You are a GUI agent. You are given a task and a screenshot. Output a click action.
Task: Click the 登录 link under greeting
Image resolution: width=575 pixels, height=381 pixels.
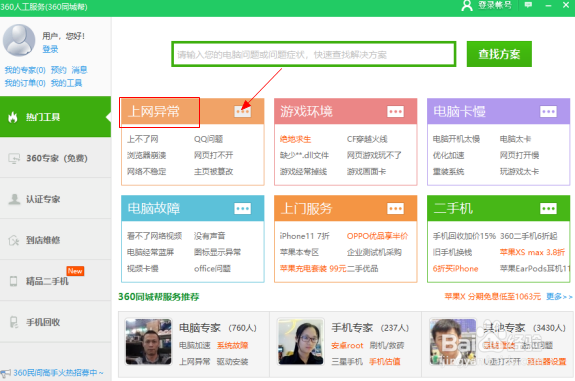click(50, 49)
